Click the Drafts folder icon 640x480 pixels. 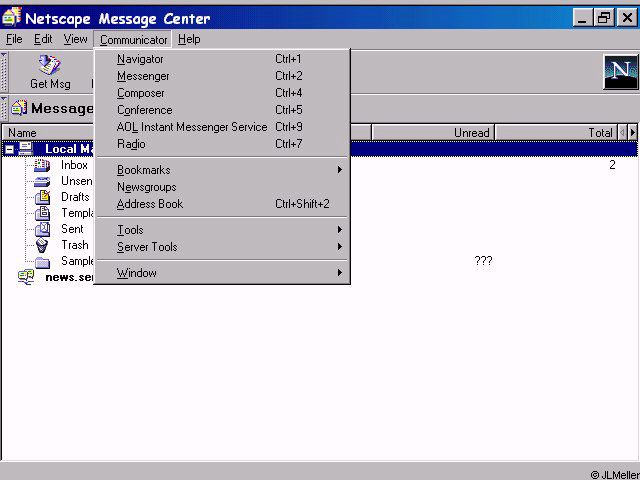[x=42, y=197]
